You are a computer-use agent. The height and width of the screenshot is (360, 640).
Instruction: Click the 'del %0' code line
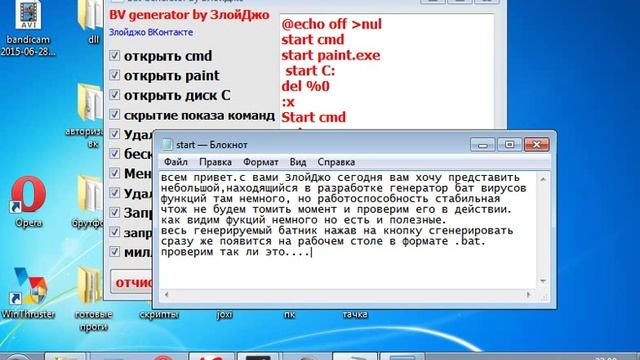(x=305, y=86)
